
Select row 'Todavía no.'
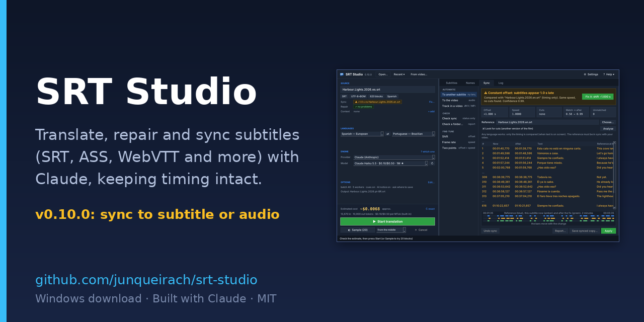547,177
